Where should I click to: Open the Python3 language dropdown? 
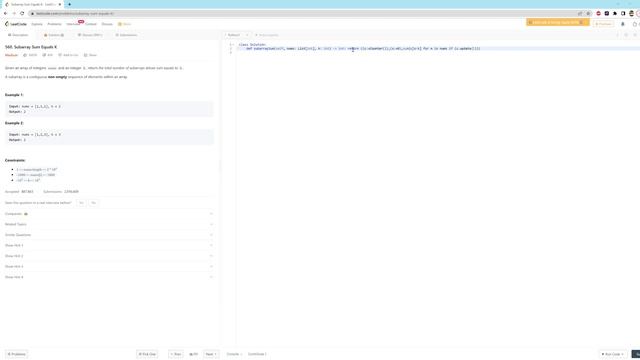pos(238,35)
